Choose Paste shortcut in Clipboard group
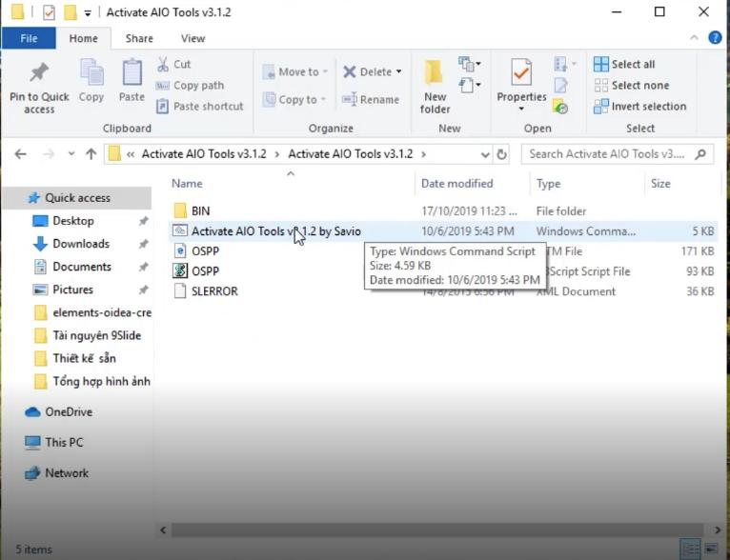 click(200, 107)
